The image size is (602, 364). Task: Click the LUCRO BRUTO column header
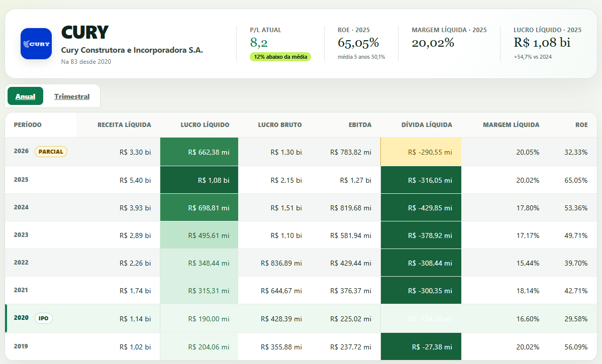click(x=279, y=125)
